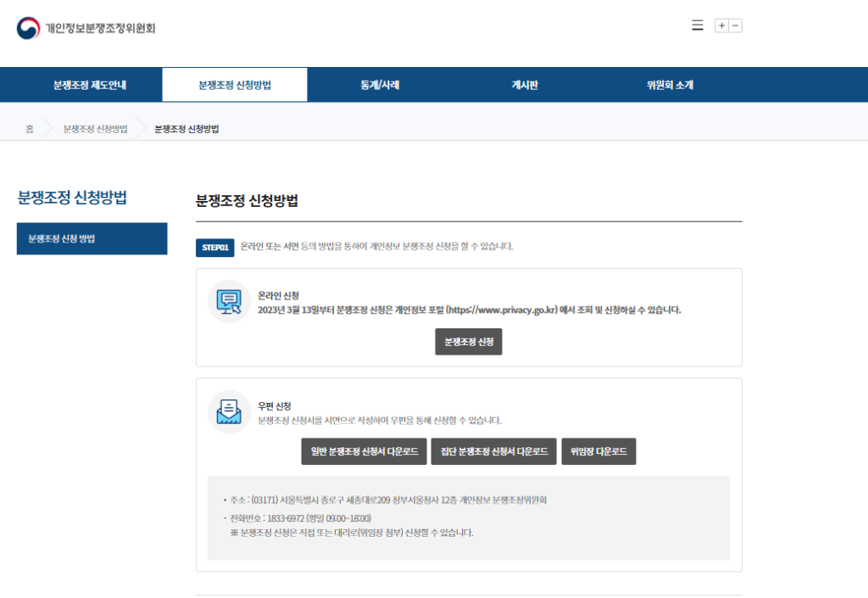
Task: Click the 우편 신청 description sentence
Action: pos(380,421)
